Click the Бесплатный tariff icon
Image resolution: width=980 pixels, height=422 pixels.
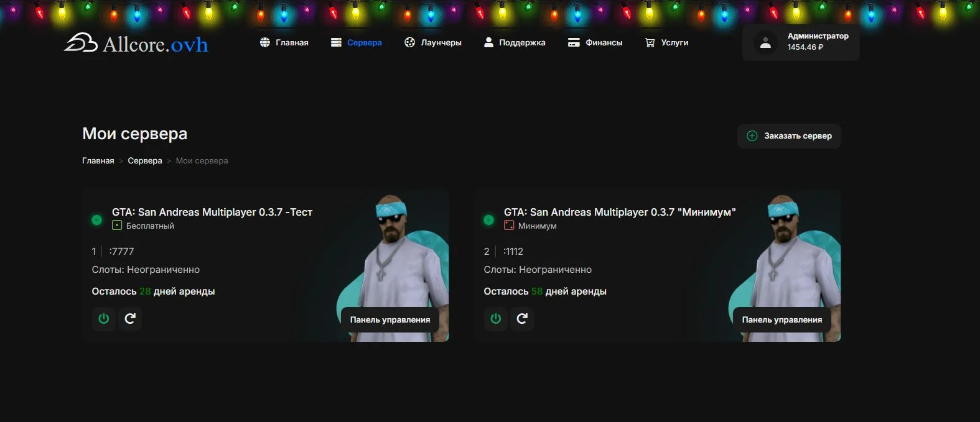pyautogui.click(x=117, y=226)
